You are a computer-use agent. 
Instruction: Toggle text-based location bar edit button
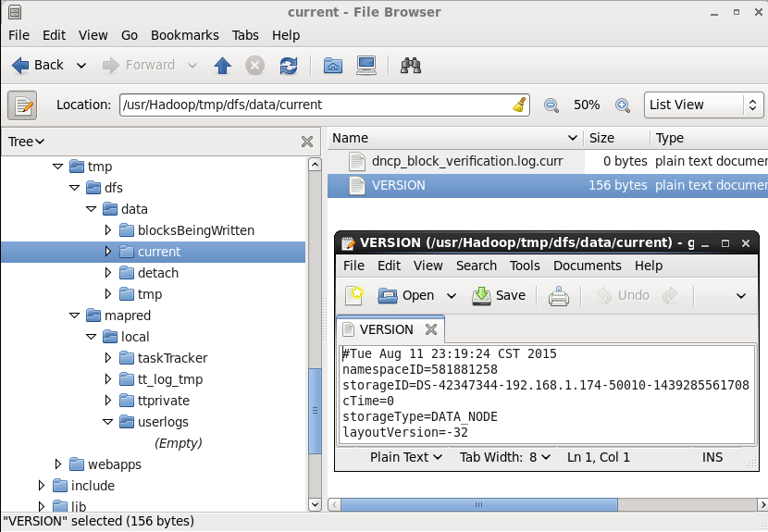tap(22, 105)
